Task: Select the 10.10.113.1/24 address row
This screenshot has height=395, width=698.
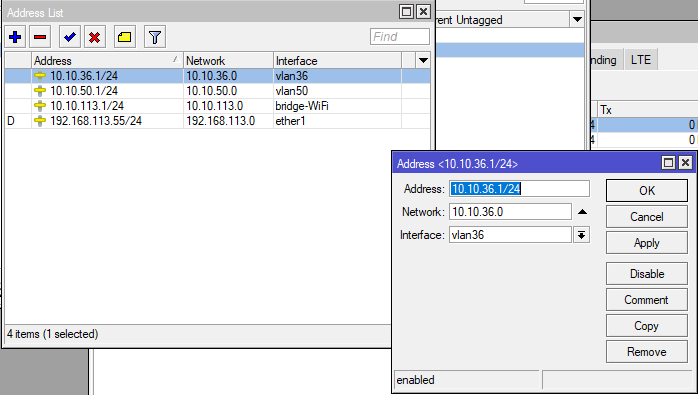Action: [x=217, y=106]
